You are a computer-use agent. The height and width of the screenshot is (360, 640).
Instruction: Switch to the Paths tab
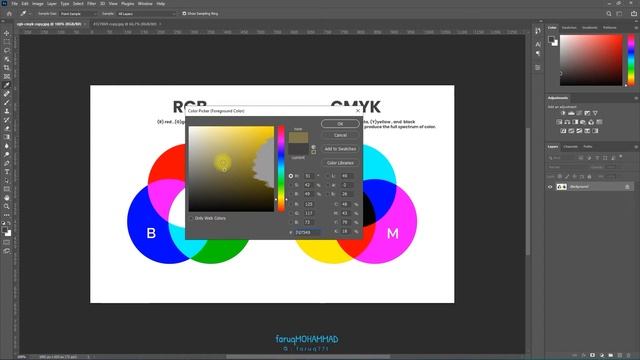(587, 147)
